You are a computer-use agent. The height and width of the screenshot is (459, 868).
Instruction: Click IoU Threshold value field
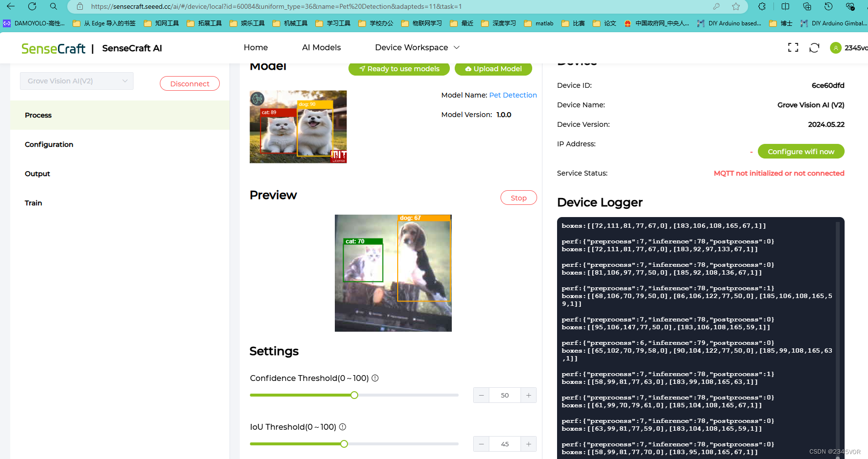pos(505,444)
